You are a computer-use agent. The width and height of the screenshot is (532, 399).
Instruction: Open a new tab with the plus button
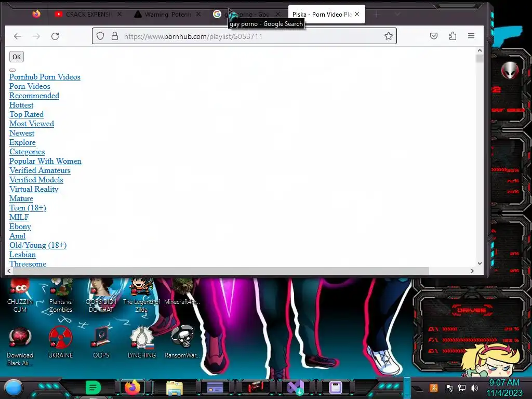376,14
